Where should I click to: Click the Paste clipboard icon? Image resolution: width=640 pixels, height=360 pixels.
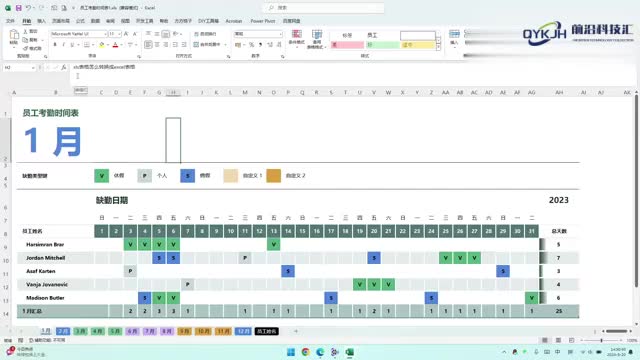tap(13, 35)
